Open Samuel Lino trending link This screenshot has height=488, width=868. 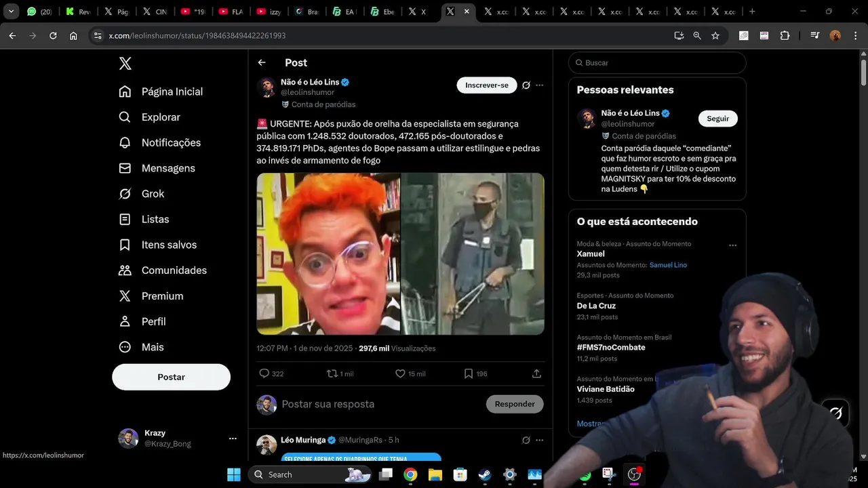(x=668, y=265)
